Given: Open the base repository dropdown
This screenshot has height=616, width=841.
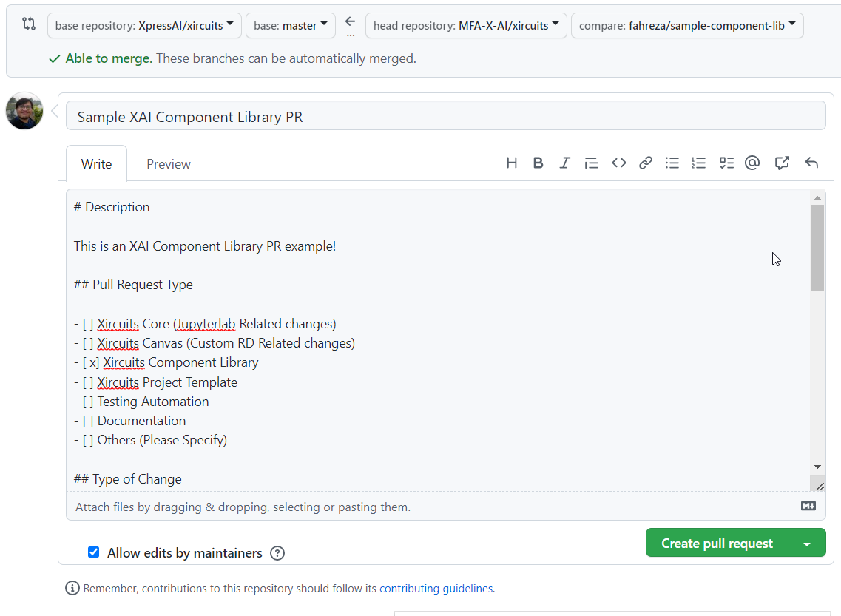Looking at the screenshot, I should point(144,26).
